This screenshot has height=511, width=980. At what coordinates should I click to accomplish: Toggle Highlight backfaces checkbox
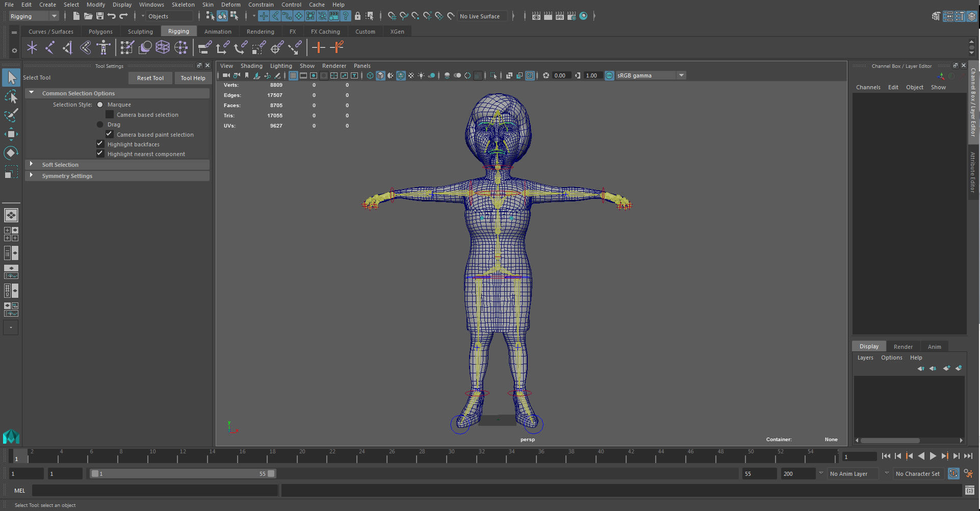click(x=100, y=144)
